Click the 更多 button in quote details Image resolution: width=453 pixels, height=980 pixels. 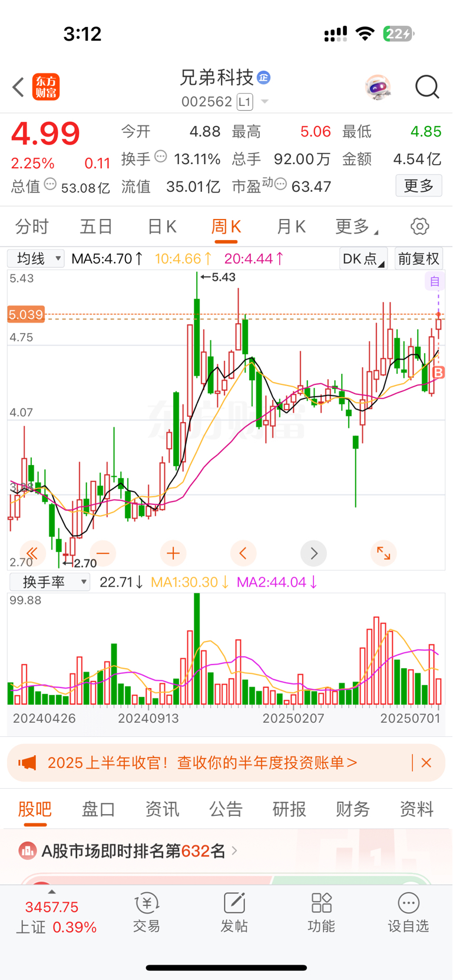419,186
